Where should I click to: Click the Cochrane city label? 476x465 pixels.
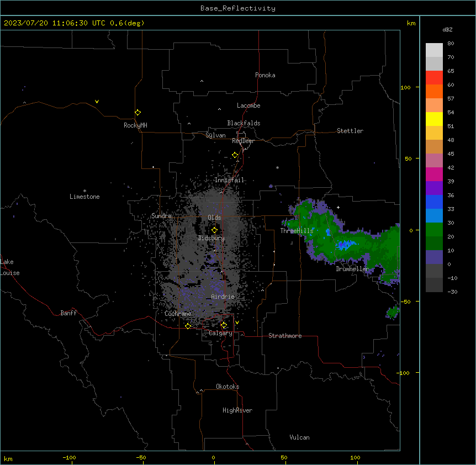point(178,314)
